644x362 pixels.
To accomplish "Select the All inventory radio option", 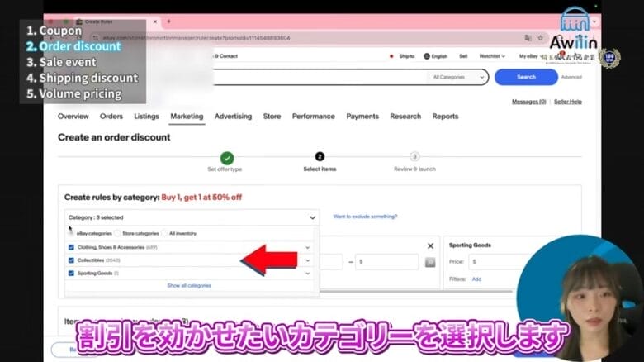I will tap(164, 233).
